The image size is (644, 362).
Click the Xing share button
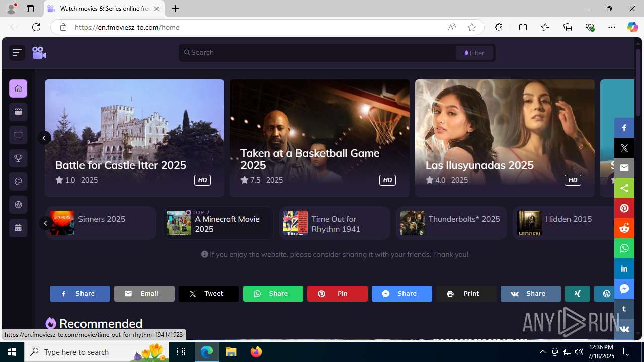[x=578, y=294]
